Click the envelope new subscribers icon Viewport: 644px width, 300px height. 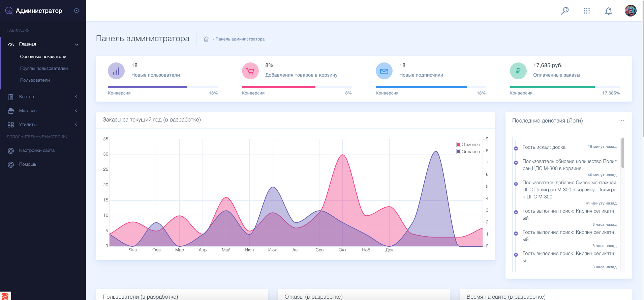(x=384, y=71)
